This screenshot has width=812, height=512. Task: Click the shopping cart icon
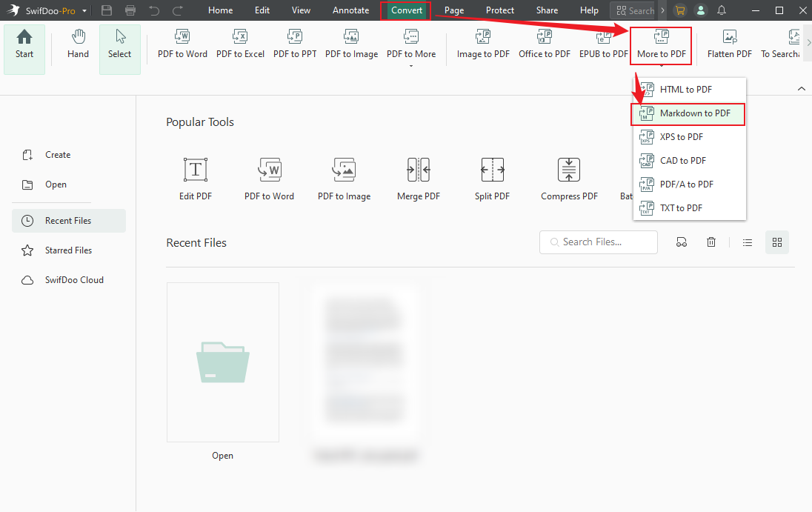coord(679,10)
